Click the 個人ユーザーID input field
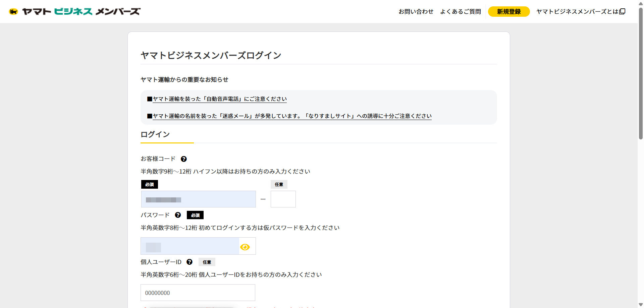The width and height of the screenshot is (644, 308). (198, 293)
